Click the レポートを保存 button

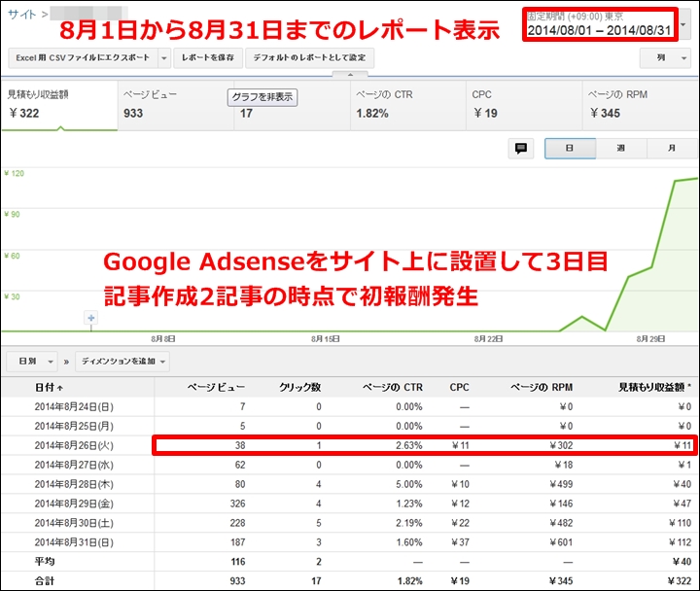coord(208,58)
